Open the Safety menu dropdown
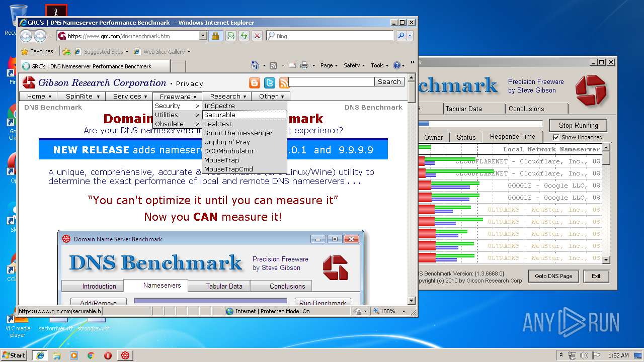 pos(354,65)
